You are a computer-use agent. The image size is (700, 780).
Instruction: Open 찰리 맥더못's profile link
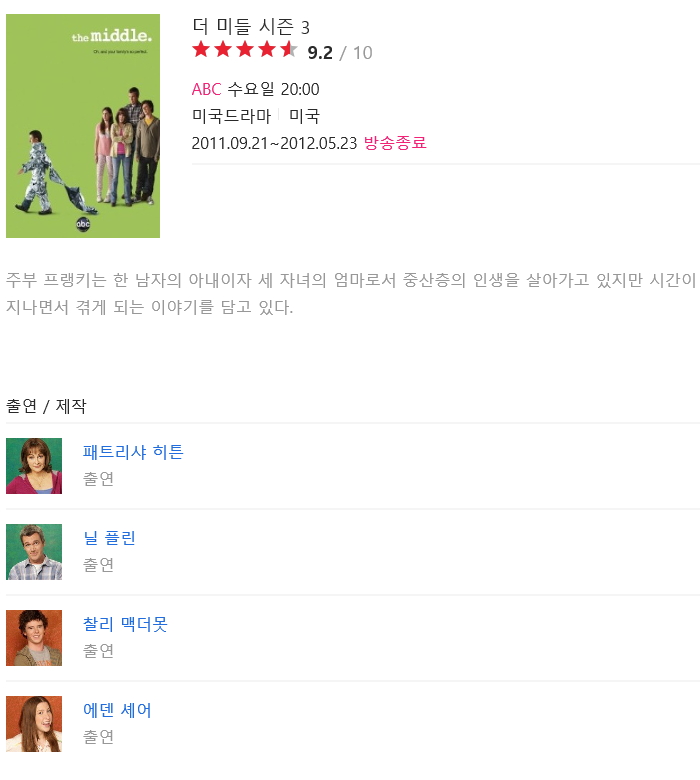pos(125,624)
